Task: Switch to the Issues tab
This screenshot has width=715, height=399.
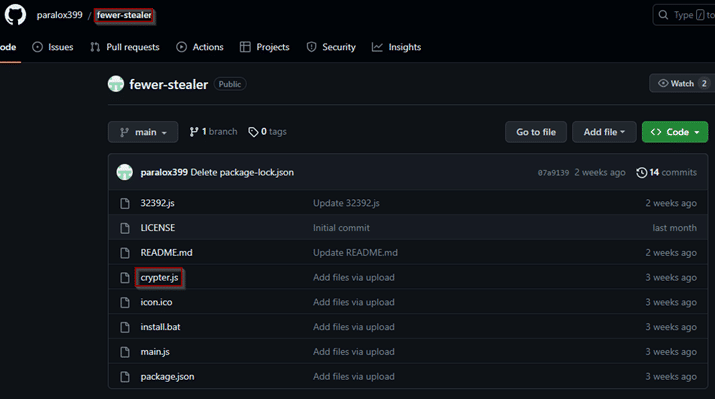Action: pos(53,47)
